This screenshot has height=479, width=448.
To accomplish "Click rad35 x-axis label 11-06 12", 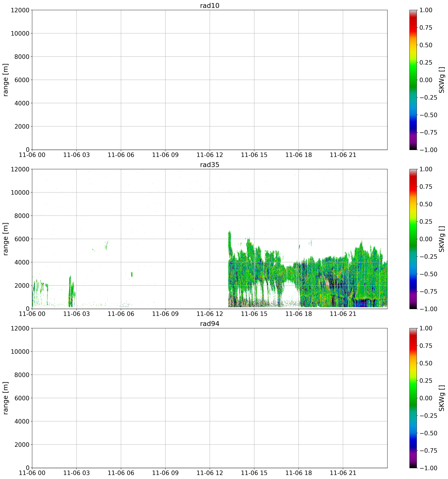I will coord(210,314).
